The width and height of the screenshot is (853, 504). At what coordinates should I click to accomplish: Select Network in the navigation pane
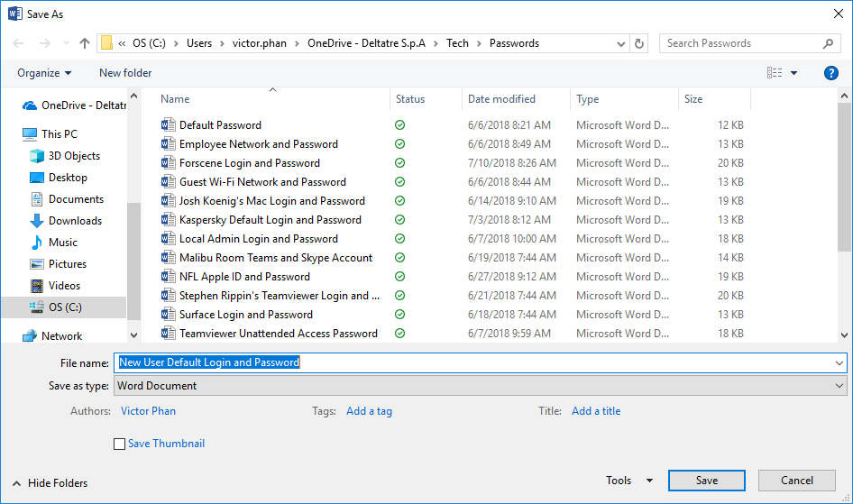pyautogui.click(x=52, y=336)
